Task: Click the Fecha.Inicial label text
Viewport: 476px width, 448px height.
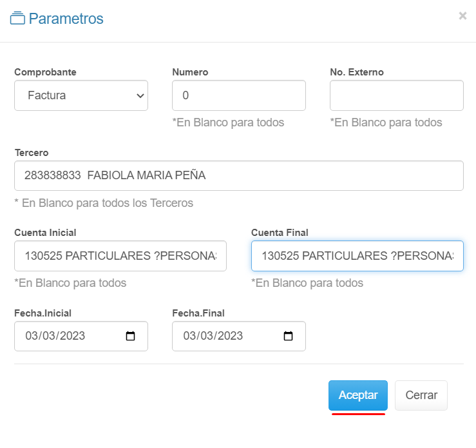Action: click(43, 313)
